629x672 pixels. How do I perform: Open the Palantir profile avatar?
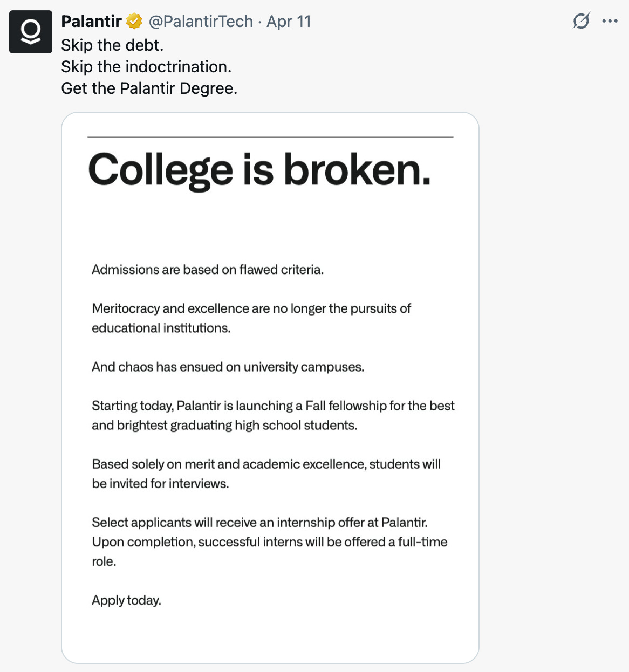tap(31, 32)
